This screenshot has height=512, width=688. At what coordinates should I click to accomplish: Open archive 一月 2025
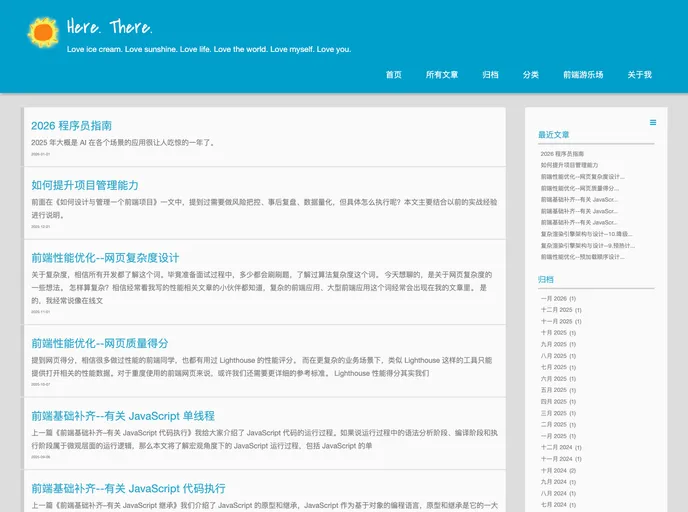tap(554, 436)
